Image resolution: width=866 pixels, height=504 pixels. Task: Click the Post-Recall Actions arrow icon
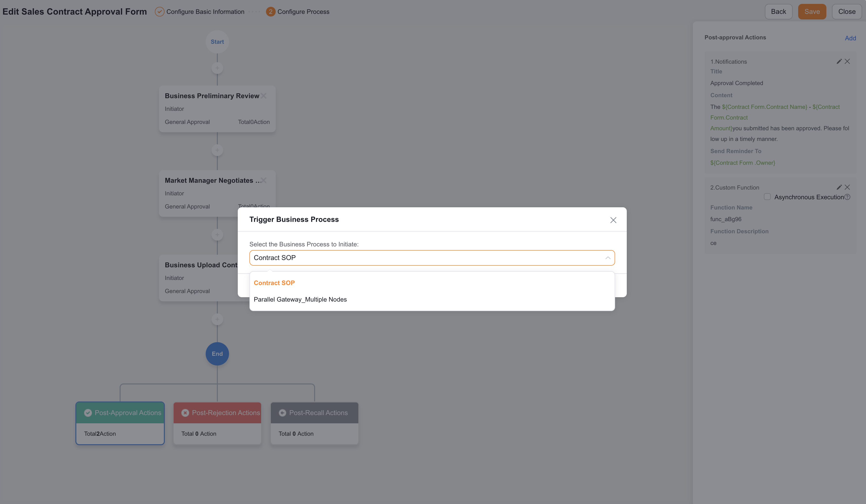pyautogui.click(x=283, y=413)
